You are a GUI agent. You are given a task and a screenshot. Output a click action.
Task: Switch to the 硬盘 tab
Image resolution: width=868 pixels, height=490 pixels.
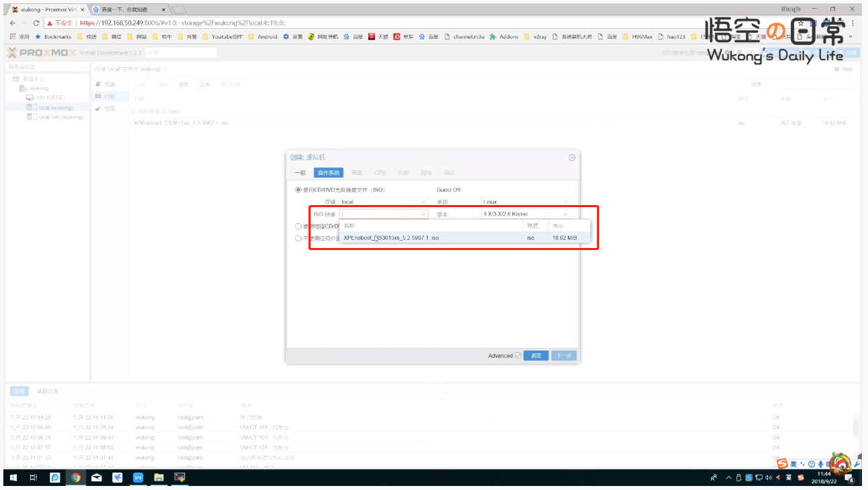click(x=358, y=173)
